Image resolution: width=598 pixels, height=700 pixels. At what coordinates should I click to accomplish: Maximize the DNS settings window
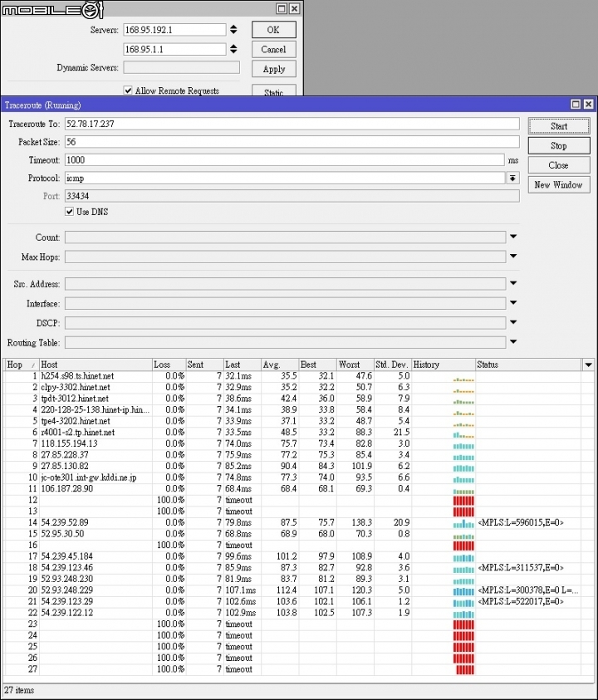[x=282, y=8]
